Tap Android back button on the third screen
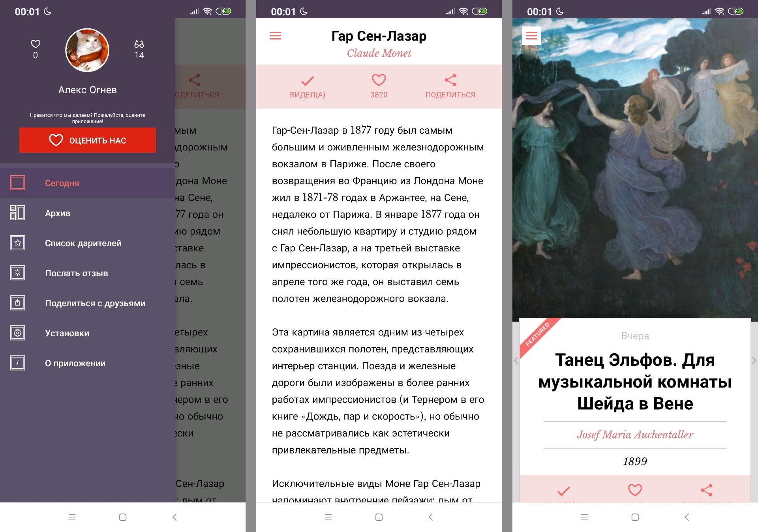 [x=687, y=517]
